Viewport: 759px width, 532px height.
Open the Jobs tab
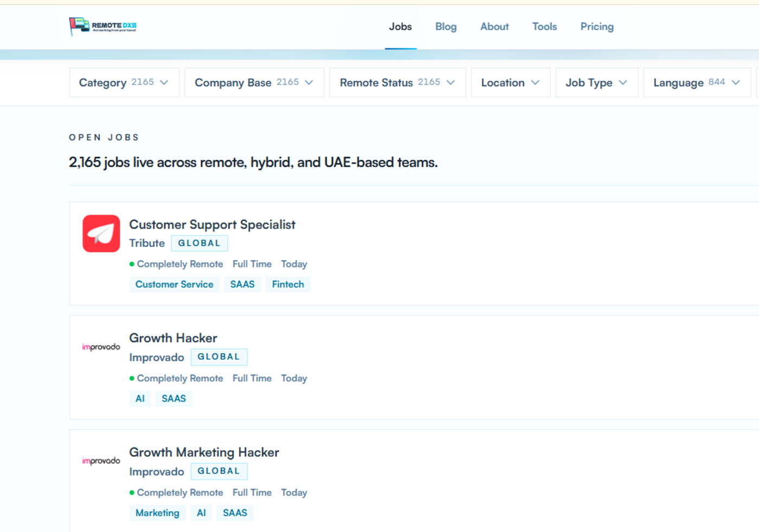coord(401,27)
